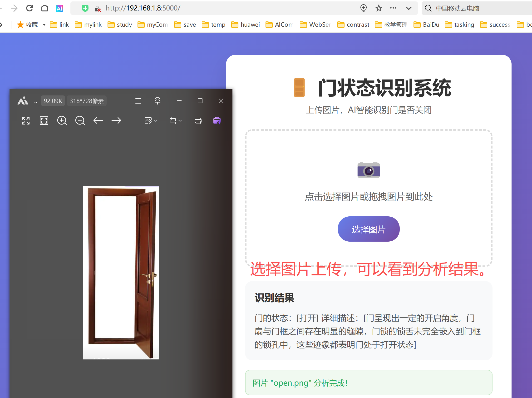This screenshot has height=398, width=532.
Task: Click the browser AI assistant icon
Action: point(59,8)
